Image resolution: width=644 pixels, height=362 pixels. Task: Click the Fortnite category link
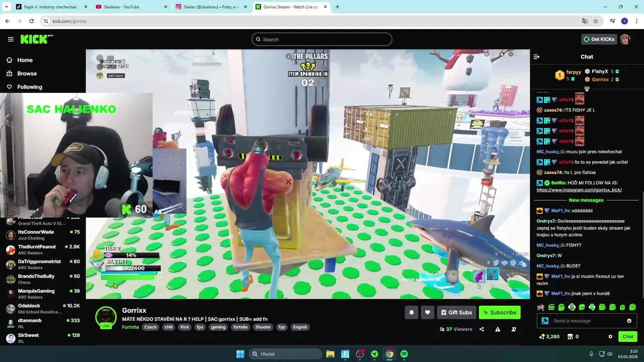tap(130, 327)
